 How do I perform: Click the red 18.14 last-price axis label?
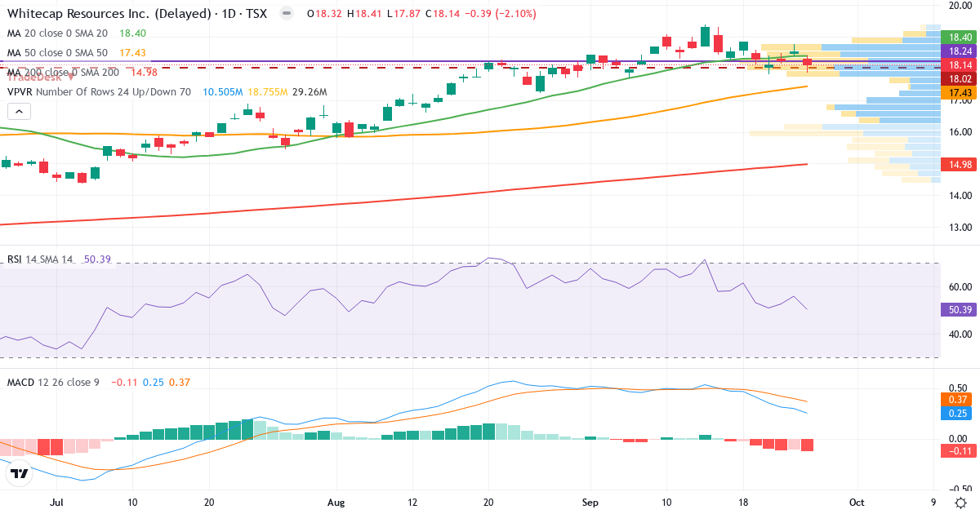pyautogui.click(x=958, y=64)
